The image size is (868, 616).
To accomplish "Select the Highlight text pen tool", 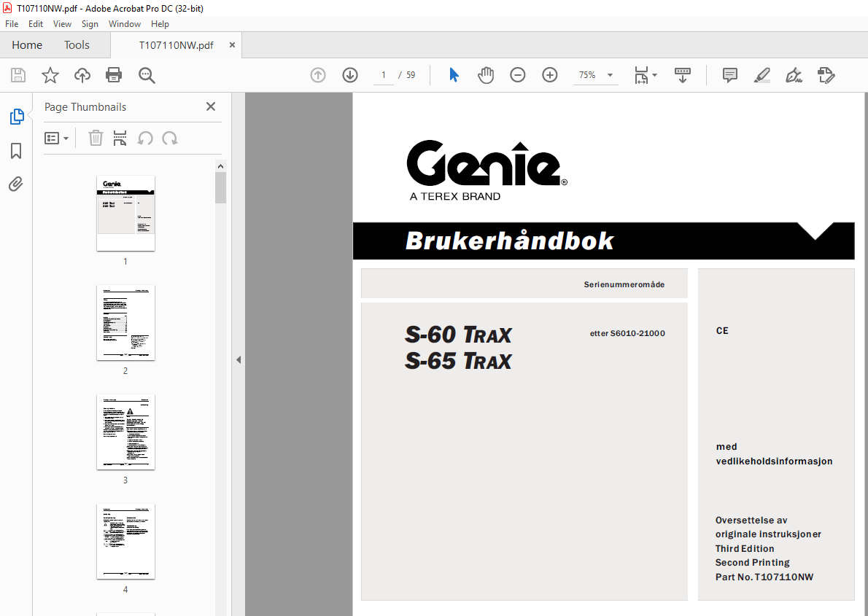I will (x=762, y=75).
